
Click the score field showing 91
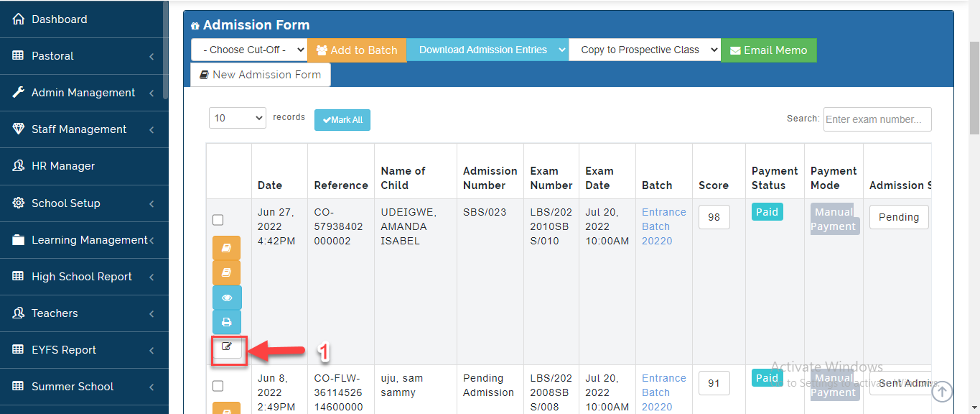[714, 383]
